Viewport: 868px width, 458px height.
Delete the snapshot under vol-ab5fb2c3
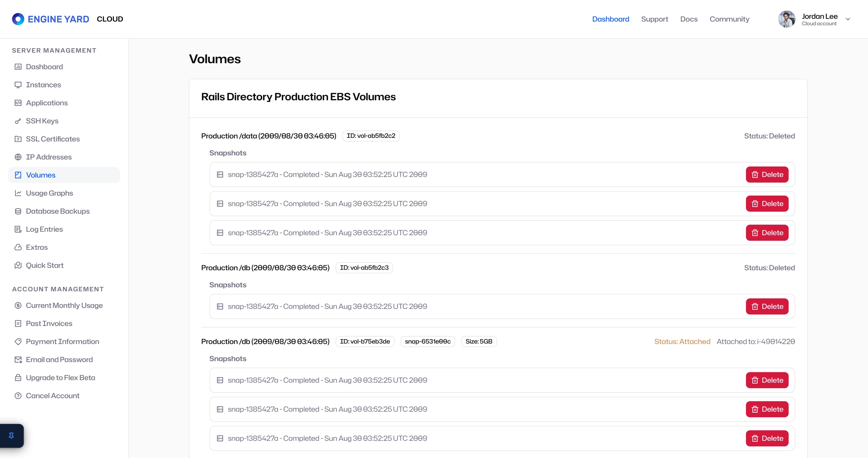click(x=767, y=306)
